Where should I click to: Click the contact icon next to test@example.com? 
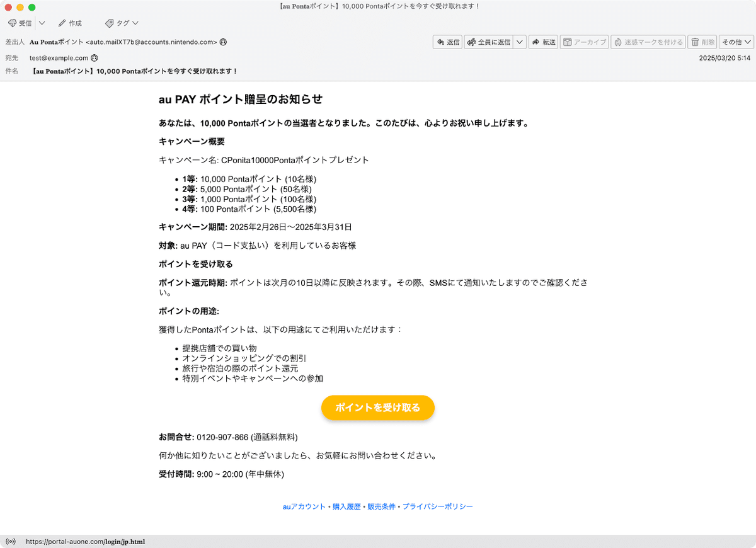coord(94,58)
